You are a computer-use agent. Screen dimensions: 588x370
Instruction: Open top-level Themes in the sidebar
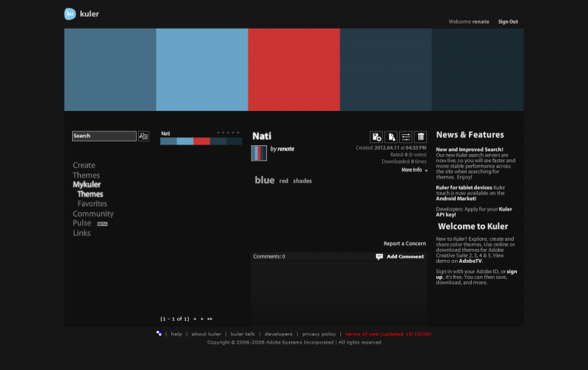[x=86, y=175]
